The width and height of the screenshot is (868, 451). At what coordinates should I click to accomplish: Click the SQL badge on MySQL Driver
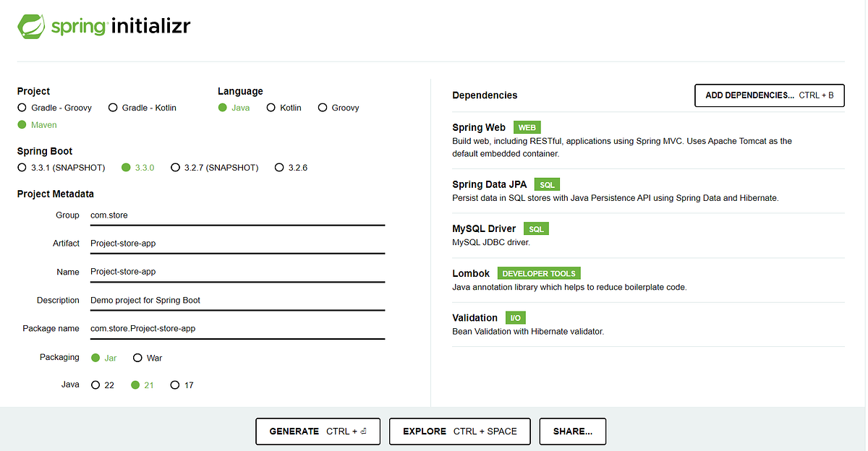click(536, 228)
